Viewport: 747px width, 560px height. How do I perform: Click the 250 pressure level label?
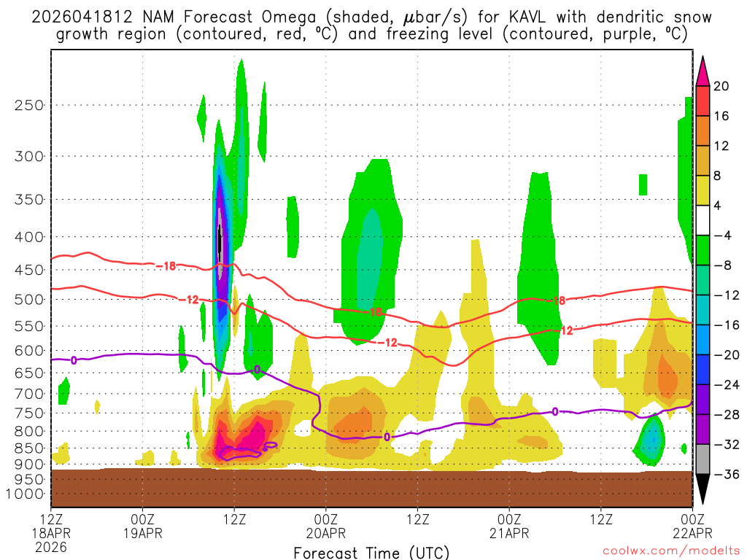[29, 105]
